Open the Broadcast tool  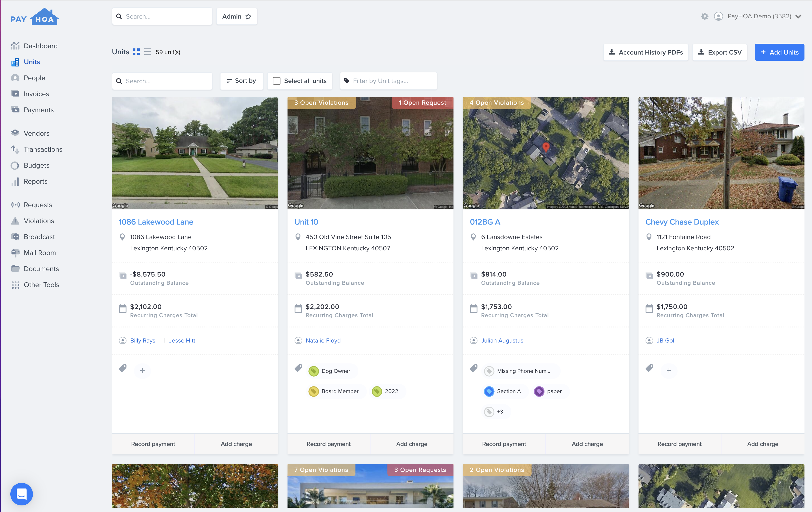click(x=39, y=236)
